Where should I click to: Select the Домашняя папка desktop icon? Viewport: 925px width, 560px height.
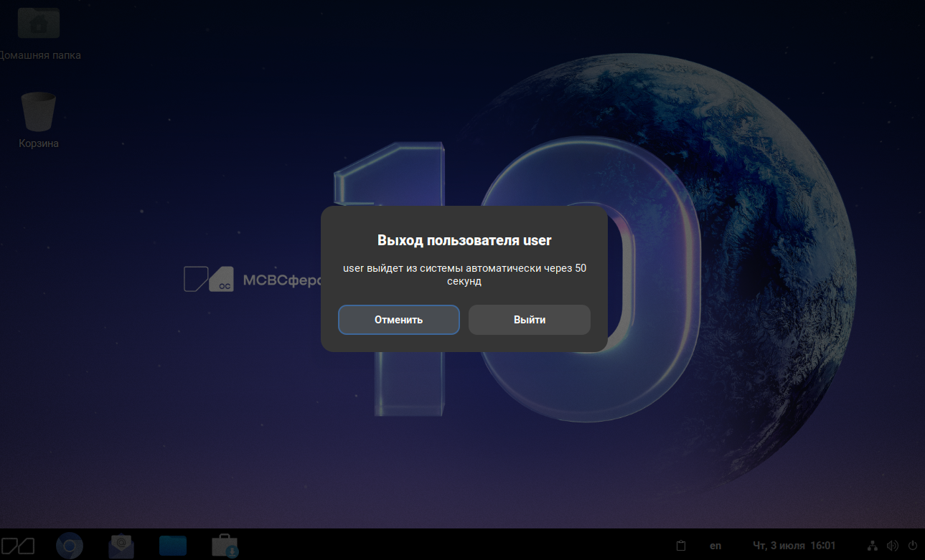pos(39,23)
